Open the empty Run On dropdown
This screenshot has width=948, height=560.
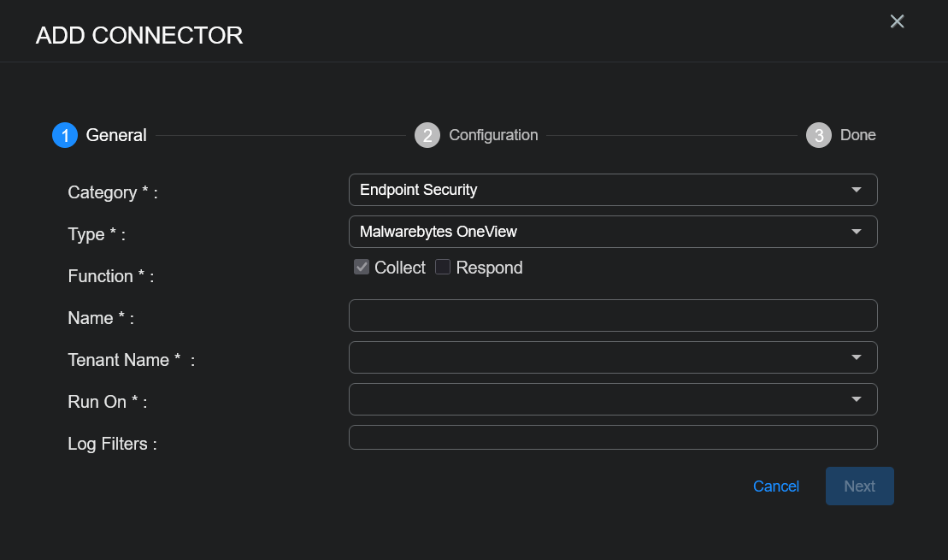click(x=612, y=399)
